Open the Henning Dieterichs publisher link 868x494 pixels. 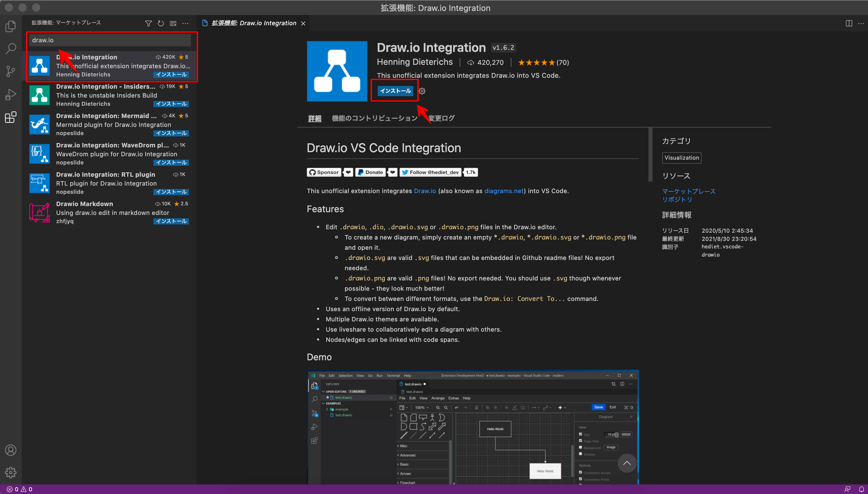click(x=415, y=62)
